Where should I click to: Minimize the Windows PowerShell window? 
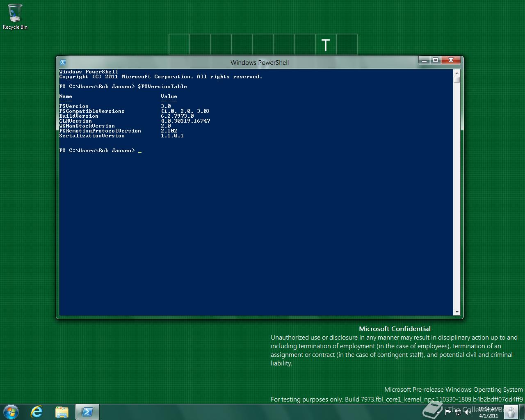pyautogui.click(x=425, y=60)
